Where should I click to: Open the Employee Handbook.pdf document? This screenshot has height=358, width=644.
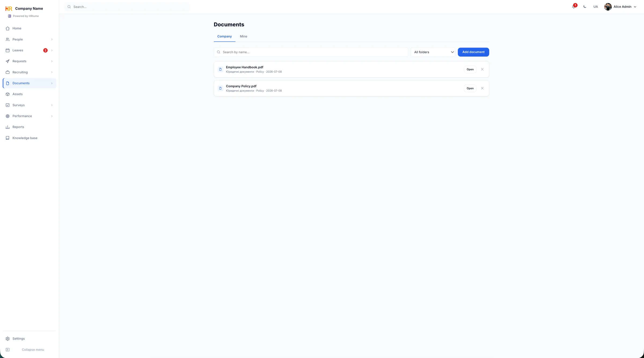(x=470, y=69)
